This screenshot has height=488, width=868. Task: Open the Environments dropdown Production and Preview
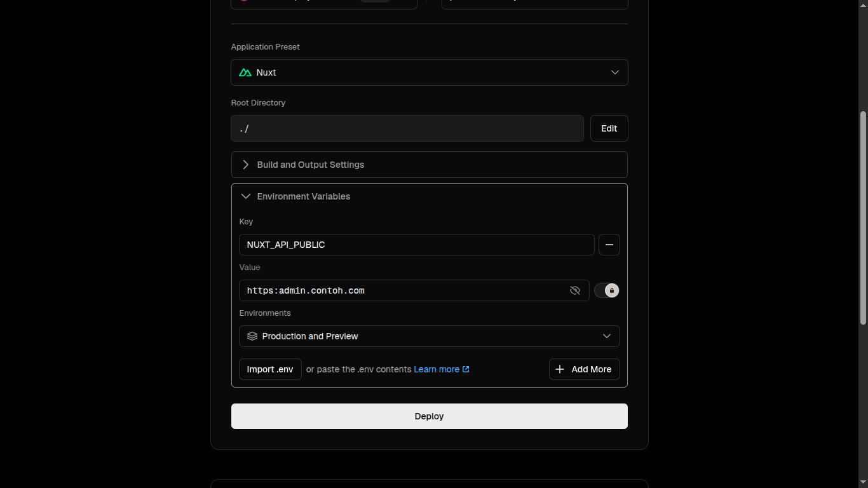coord(429,336)
